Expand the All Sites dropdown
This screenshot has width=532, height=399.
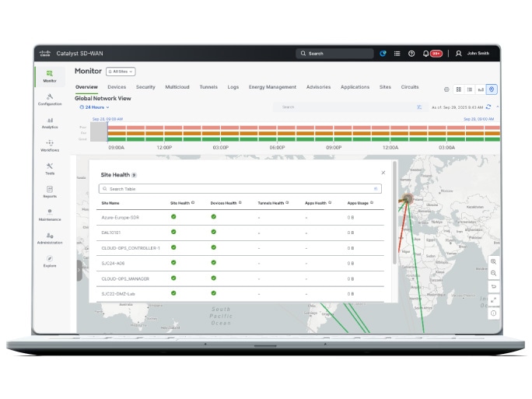pyautogui.click(x=120, y=71)
